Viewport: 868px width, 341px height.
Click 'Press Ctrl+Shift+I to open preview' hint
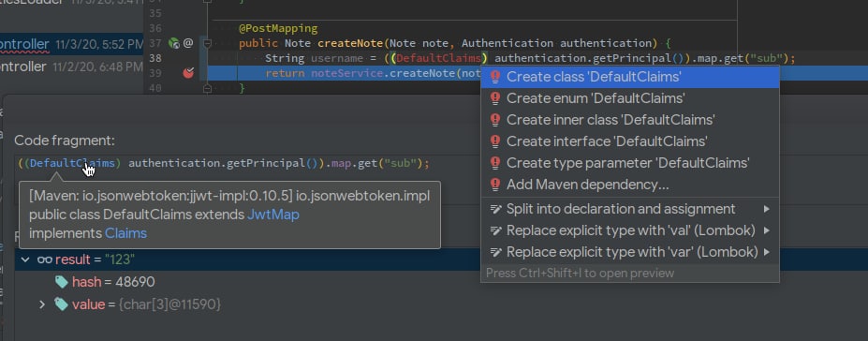click(580, 273)
